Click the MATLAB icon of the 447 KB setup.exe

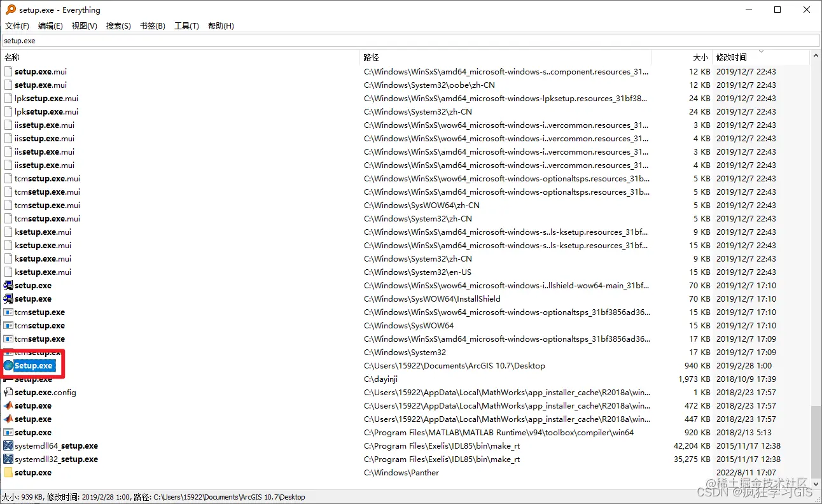(8, 419)
